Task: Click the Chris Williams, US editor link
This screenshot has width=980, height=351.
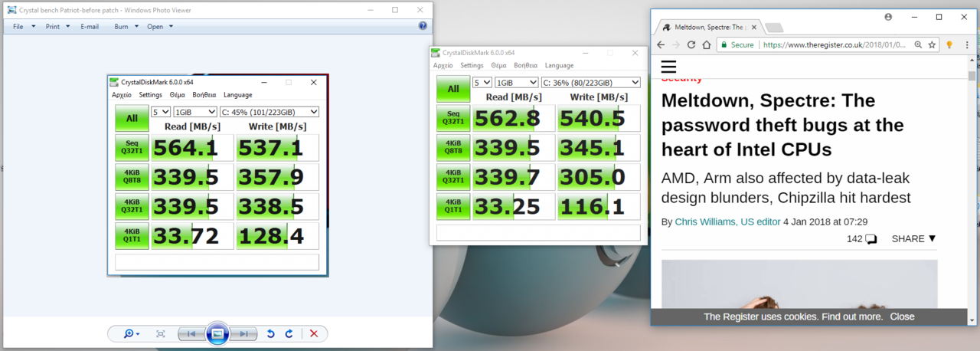Action: pyautogui.click(x=727, y=221)
